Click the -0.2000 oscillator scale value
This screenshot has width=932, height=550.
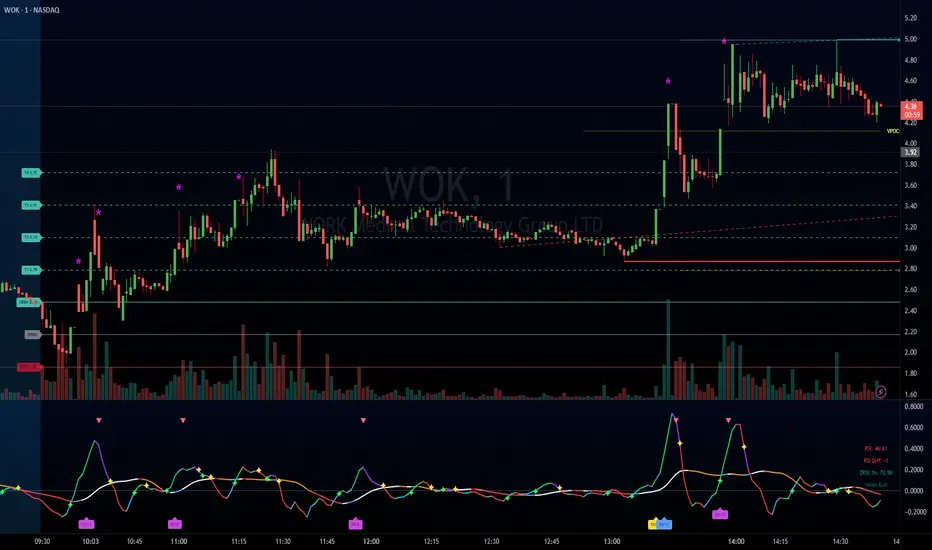914,512
